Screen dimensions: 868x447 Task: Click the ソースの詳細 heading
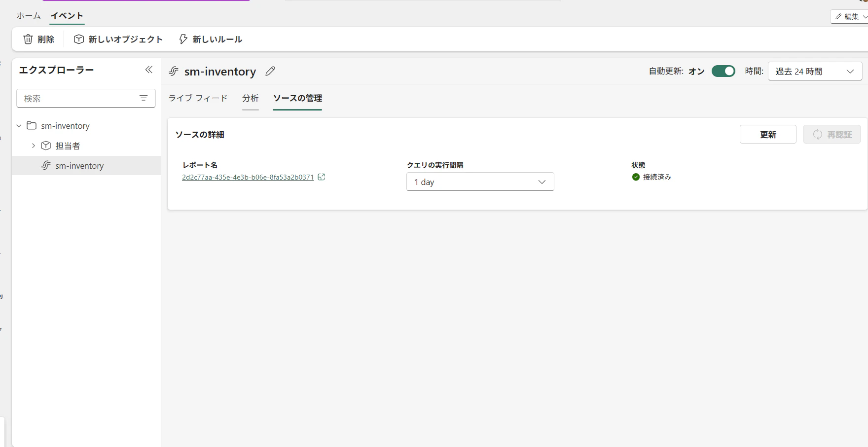pyautogui.click(x=200, y=134)
